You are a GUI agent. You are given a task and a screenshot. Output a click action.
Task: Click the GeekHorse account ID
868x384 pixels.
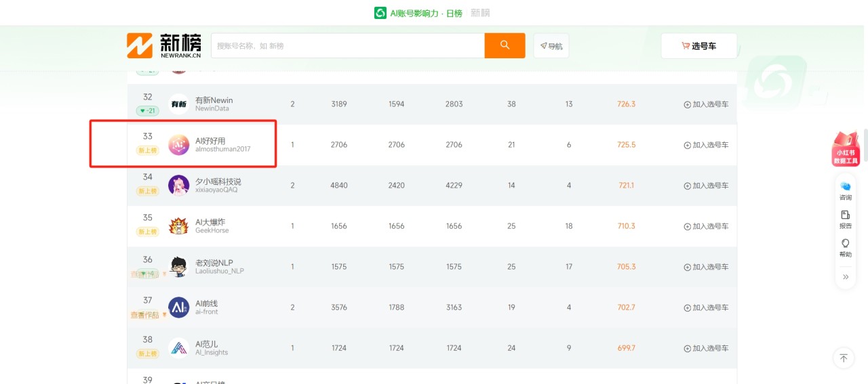(212, 230)
